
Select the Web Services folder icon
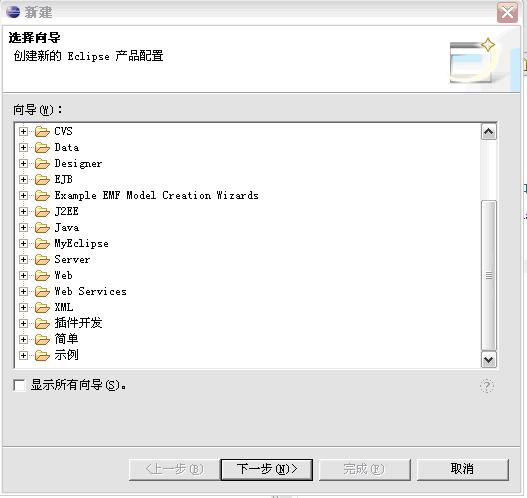[42, 292]
